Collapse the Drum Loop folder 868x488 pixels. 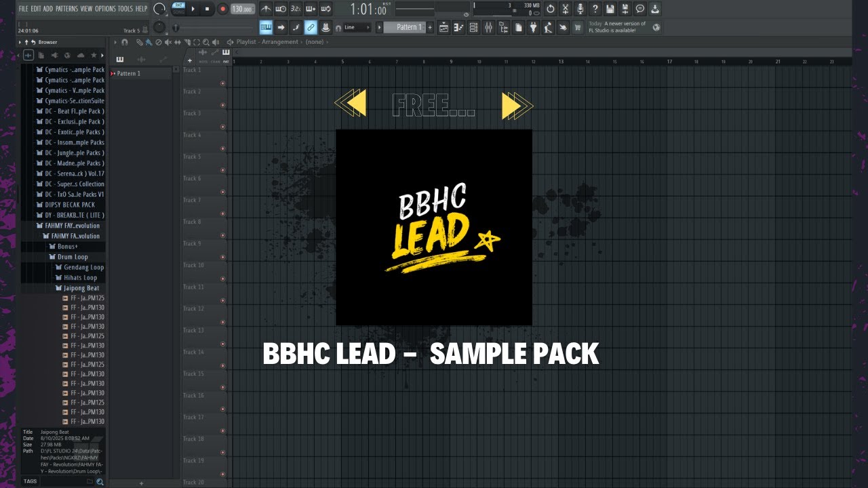coord(68,257)
